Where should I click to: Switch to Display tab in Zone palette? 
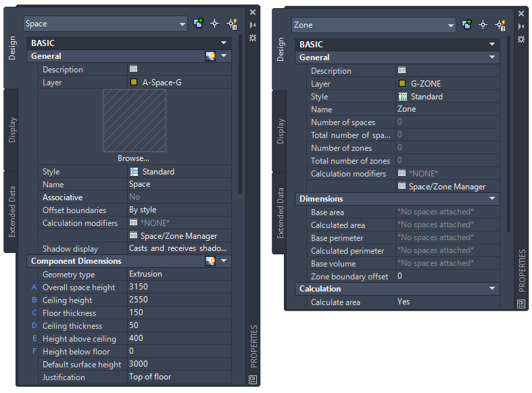[x=281, y=131]
